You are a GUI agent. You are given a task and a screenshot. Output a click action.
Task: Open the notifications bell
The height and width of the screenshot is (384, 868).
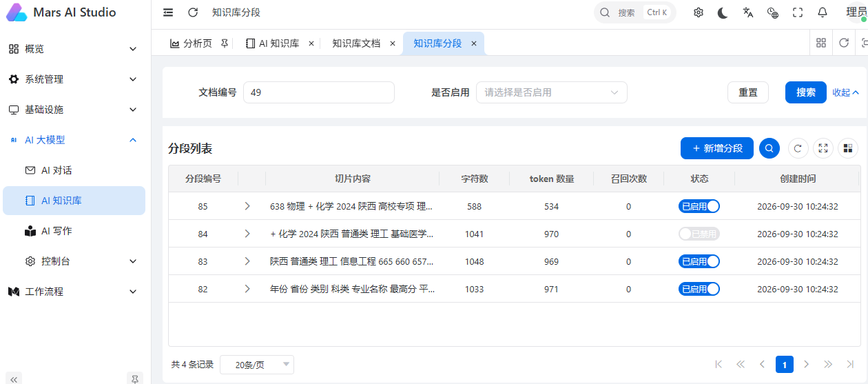[x=823, y=12]
